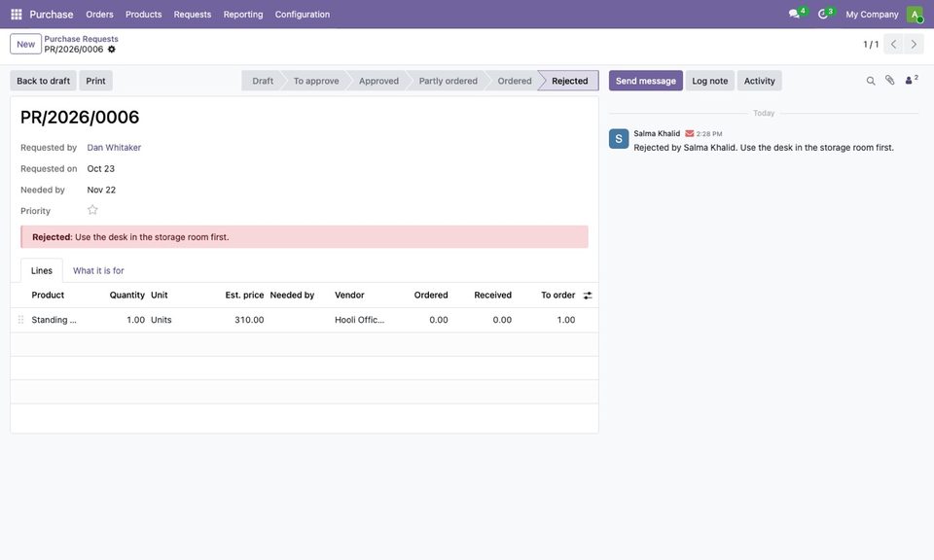The image size is (934, 560).
Task: Open Dan Whitaker requester link
Action: (x=114, y=148)
